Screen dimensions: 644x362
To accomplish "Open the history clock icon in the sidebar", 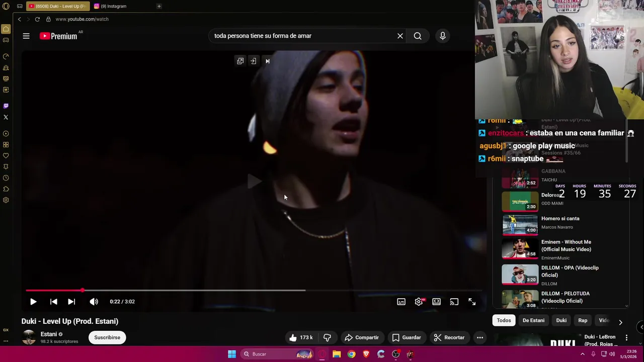I will coord(6,178).
